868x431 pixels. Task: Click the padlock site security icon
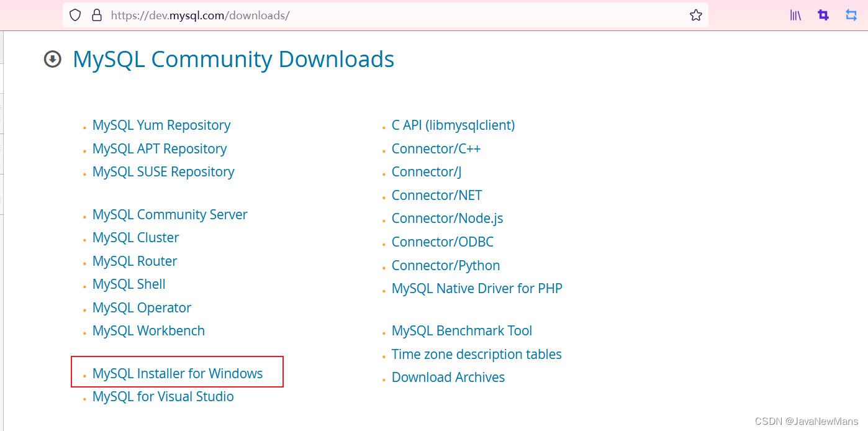96,15
